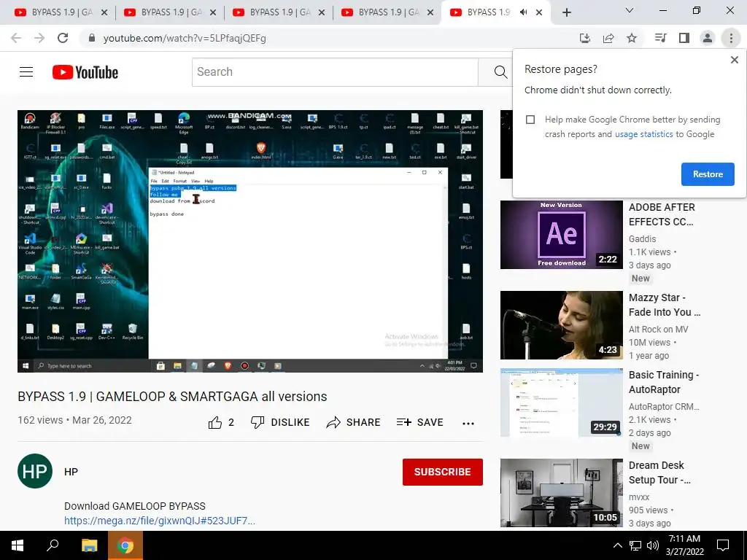
Task: Click the DISLIKE thumbs down button
Action: (281, 422)
